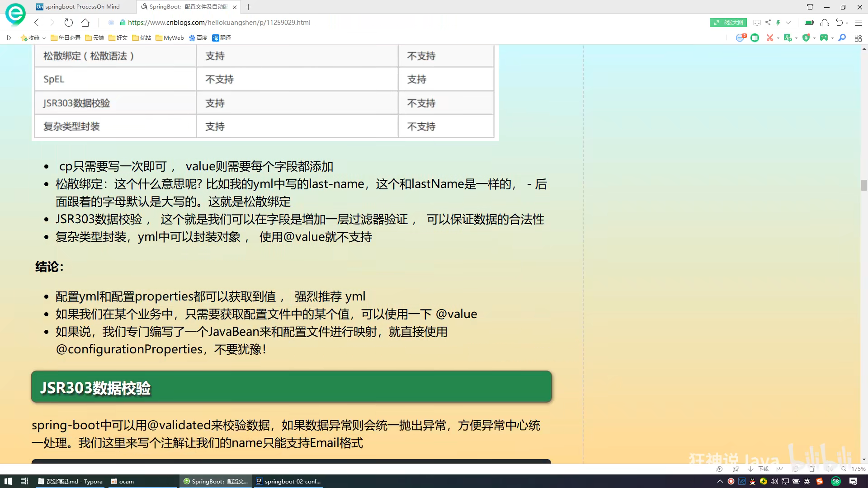The height and width of the screenshot is (488, 868).
Task: Click the headphones icon in toolbar
Action: click(x=825, y=23)
